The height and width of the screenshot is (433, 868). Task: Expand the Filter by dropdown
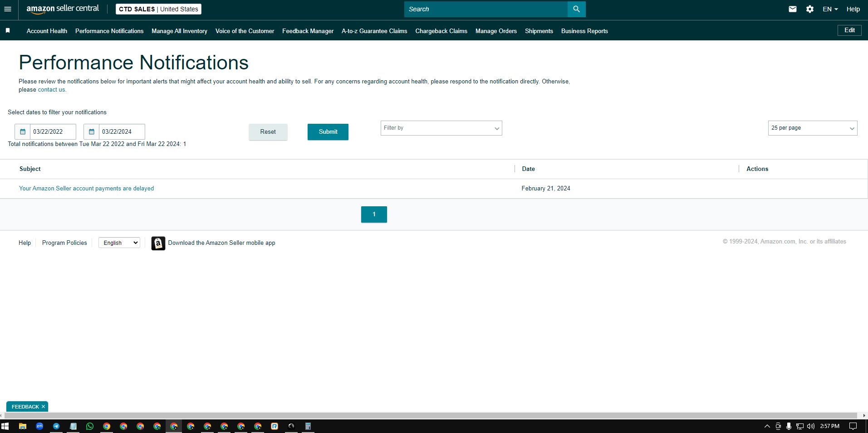click(x=441, y=128)
